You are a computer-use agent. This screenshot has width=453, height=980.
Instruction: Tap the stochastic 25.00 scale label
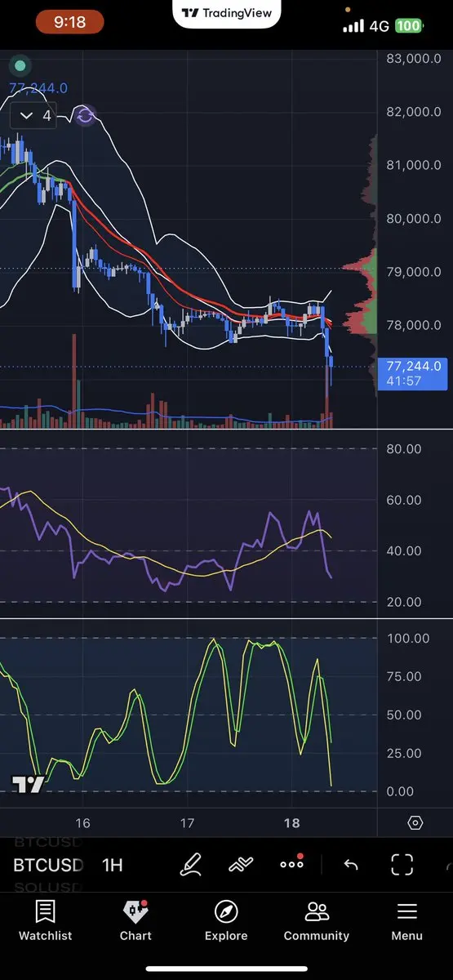(404, 753)
